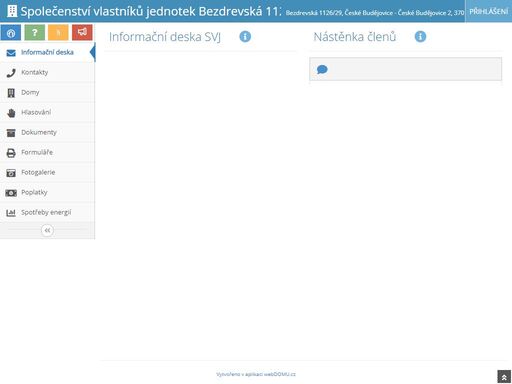
Task: Open Fotogalerie section
Action: 47,172
